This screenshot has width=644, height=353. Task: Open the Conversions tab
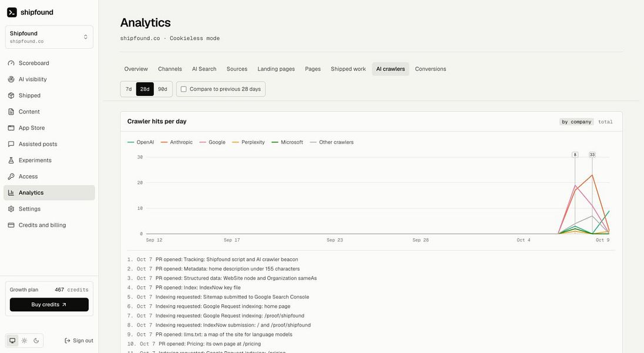431,69
